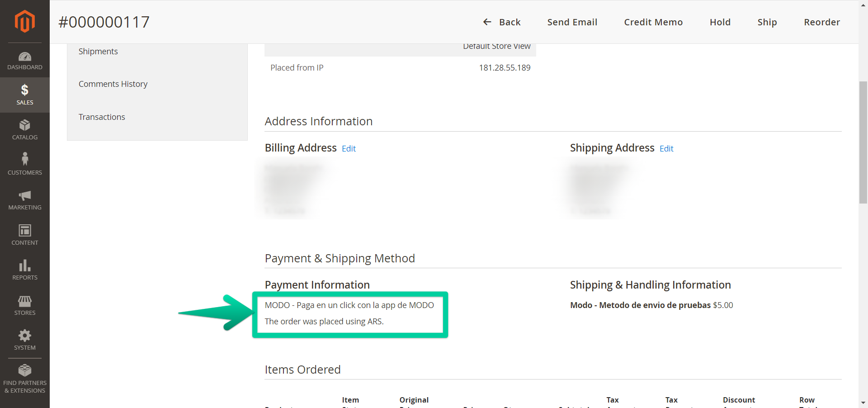Open Find Partners & Extensions icon
Image resolution: width=868 pixels, height=408 pixels.
24,371
